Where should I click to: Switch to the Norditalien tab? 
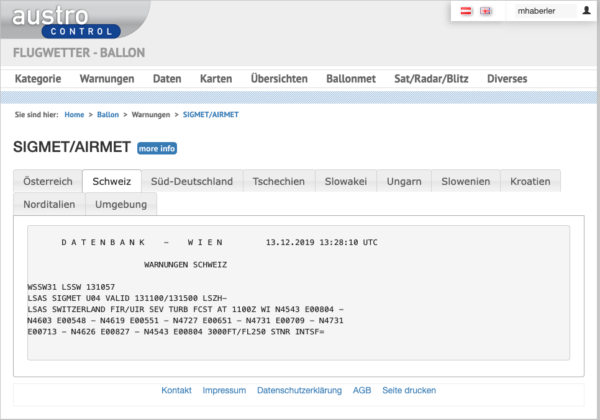click(49, 204)
